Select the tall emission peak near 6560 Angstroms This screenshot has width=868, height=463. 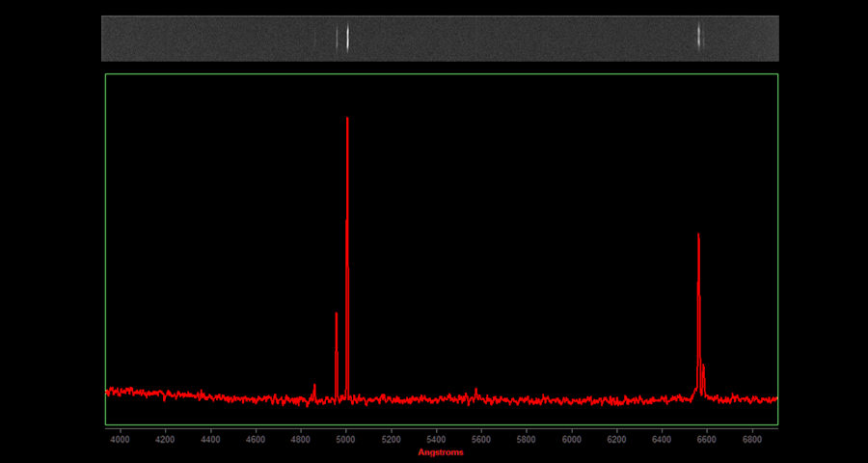[x=698, y=237]
